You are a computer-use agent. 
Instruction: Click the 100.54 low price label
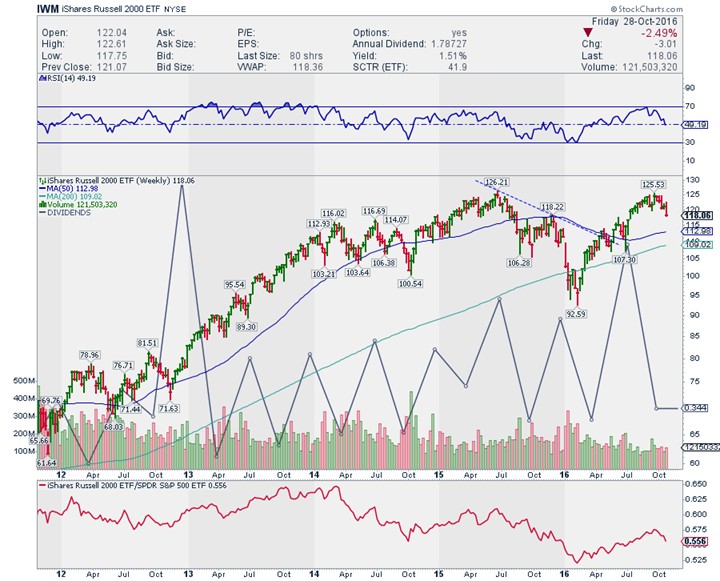410,284
